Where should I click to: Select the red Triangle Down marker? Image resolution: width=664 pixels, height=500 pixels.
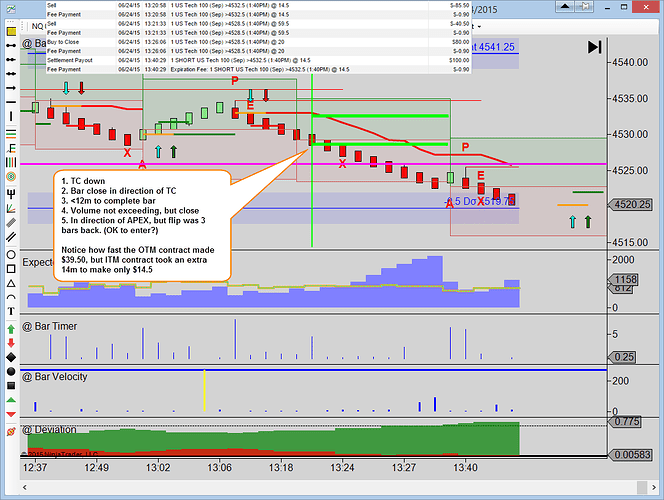(11, 414)
